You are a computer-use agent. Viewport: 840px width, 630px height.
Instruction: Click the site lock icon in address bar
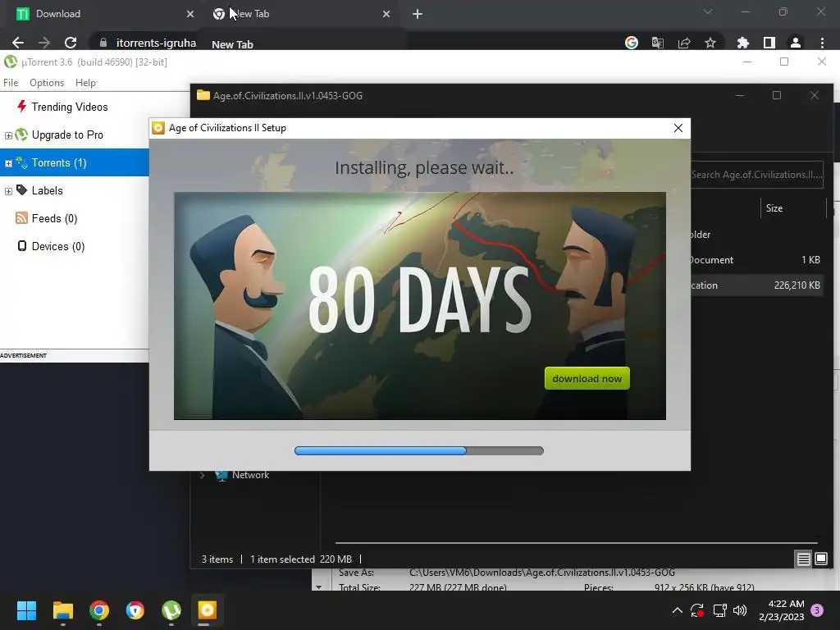click(x=103, y=43)
